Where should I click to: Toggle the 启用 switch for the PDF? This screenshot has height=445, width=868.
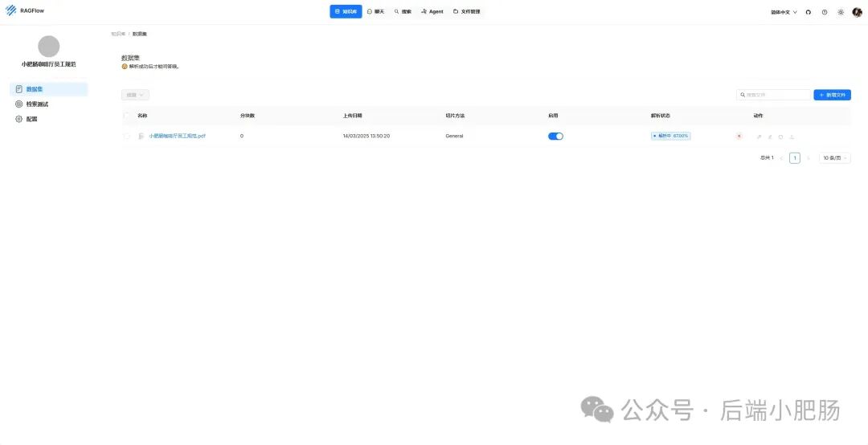555,137
